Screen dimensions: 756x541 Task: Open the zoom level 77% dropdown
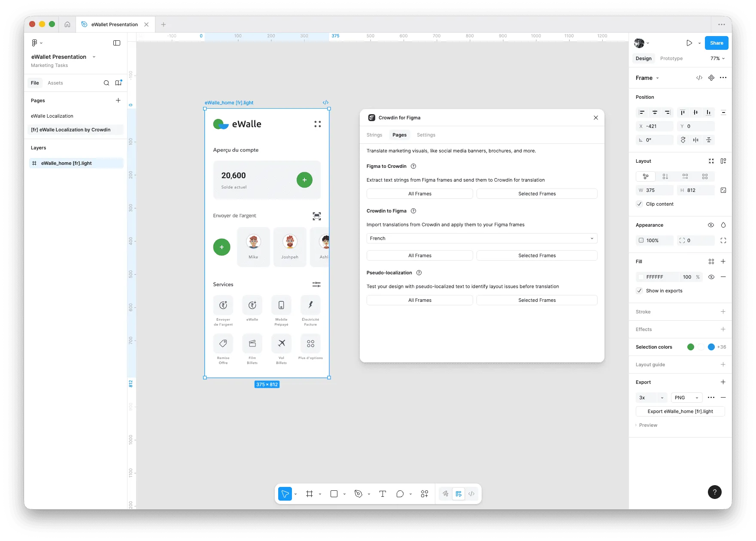(717, 58)
